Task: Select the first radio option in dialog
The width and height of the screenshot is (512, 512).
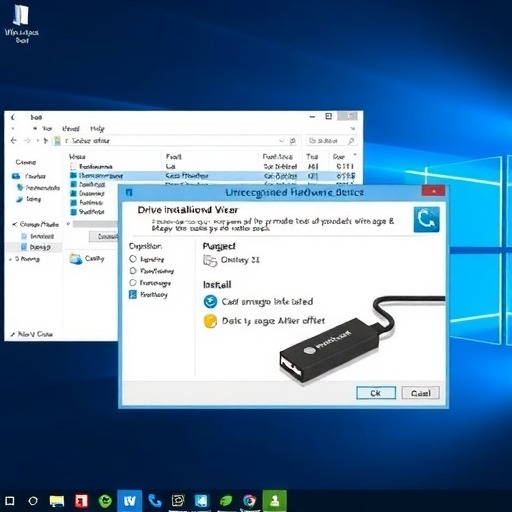Action: coord(133,259)
